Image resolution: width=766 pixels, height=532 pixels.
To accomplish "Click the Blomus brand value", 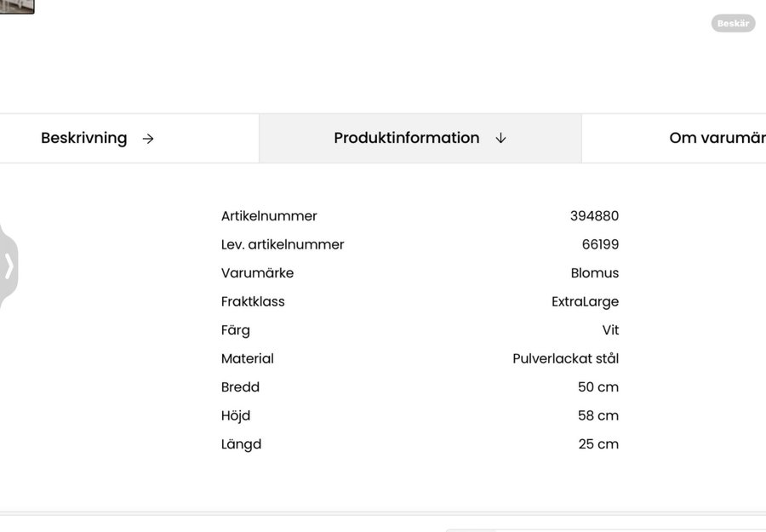I will point(594,273).
